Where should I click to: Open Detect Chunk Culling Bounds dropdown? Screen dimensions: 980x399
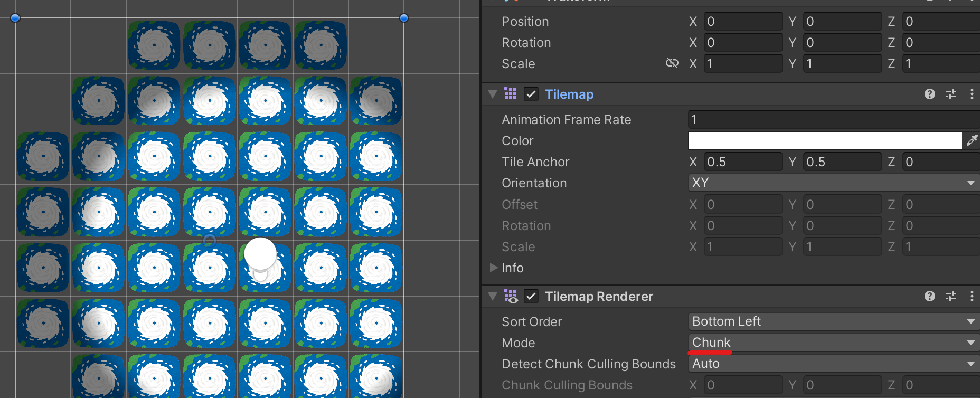click(833, 364)
